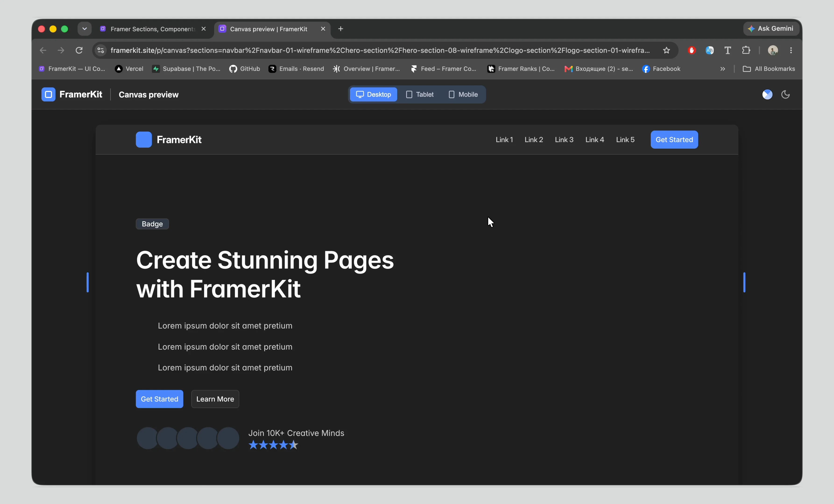Open the Framer Ranks bookmark
Viewport: 834px width, 504px height.
click(521, 69)
